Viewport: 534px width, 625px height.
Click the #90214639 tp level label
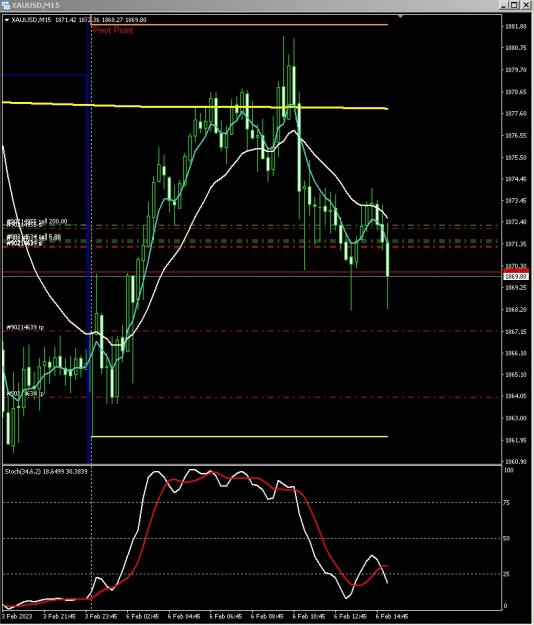coord(25,327)
